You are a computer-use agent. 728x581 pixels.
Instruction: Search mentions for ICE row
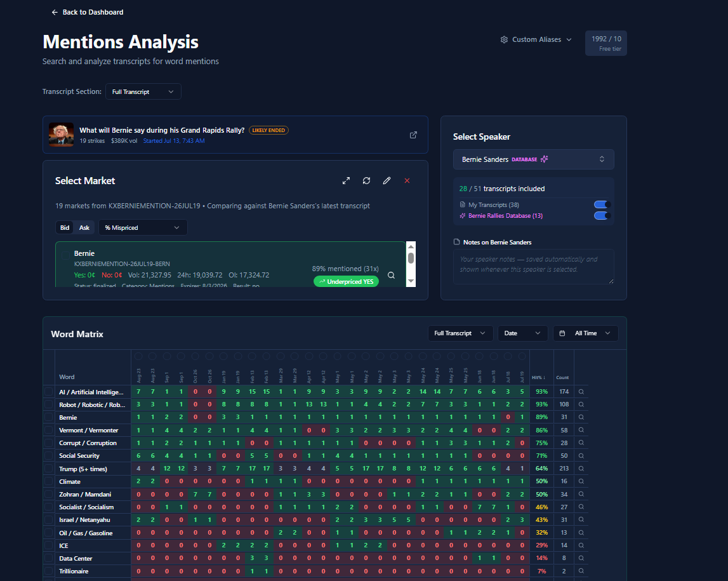581,545
